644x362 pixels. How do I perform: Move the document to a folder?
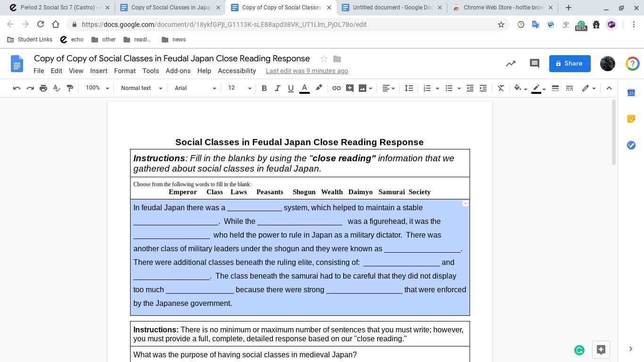337,59
